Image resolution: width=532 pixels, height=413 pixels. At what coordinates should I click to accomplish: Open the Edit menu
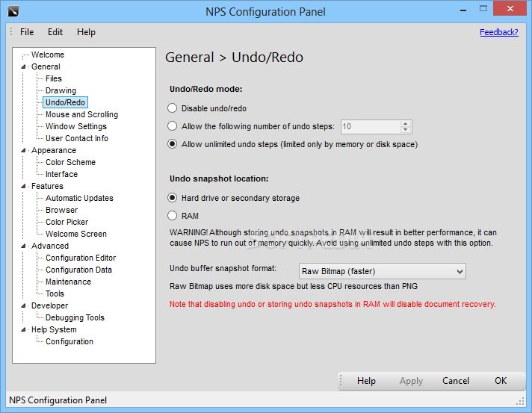coord(55,32)
